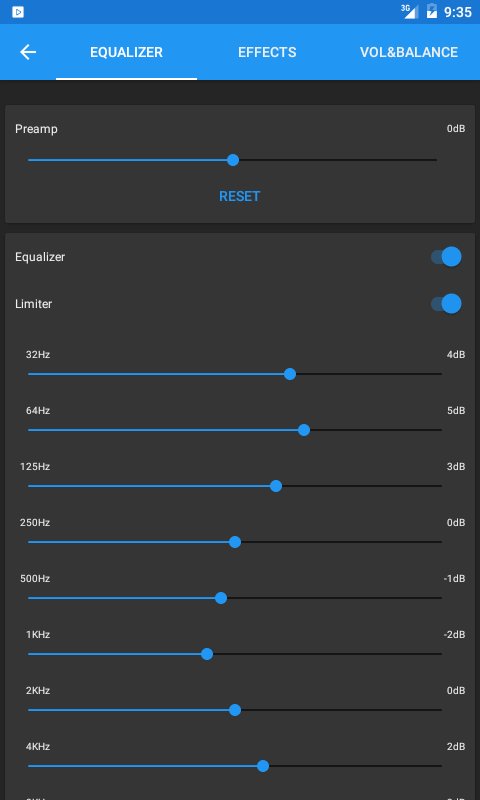Toggle the Limiter switch

pos(446,304)
